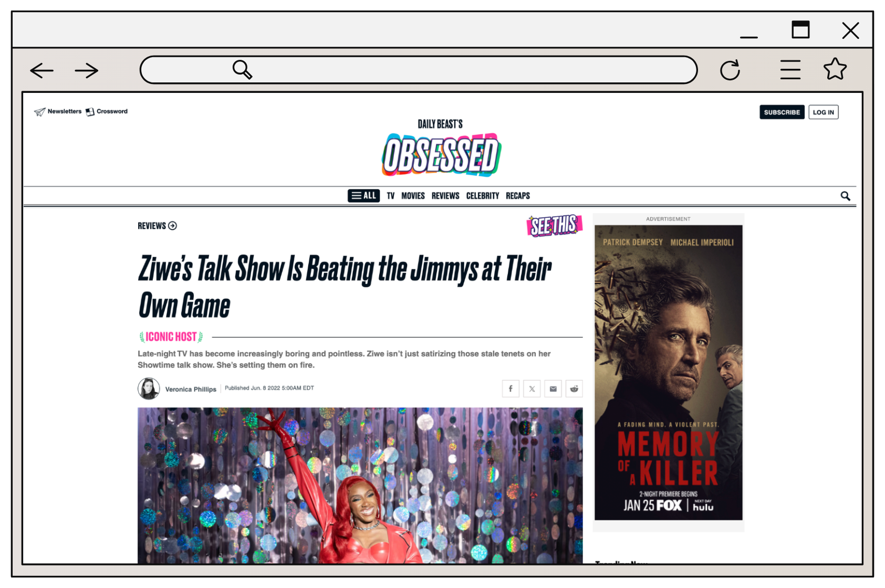Click the magnifier icon in the site navigation
The height and width of the screenshot is (588, 885).
tap(845, 195)
